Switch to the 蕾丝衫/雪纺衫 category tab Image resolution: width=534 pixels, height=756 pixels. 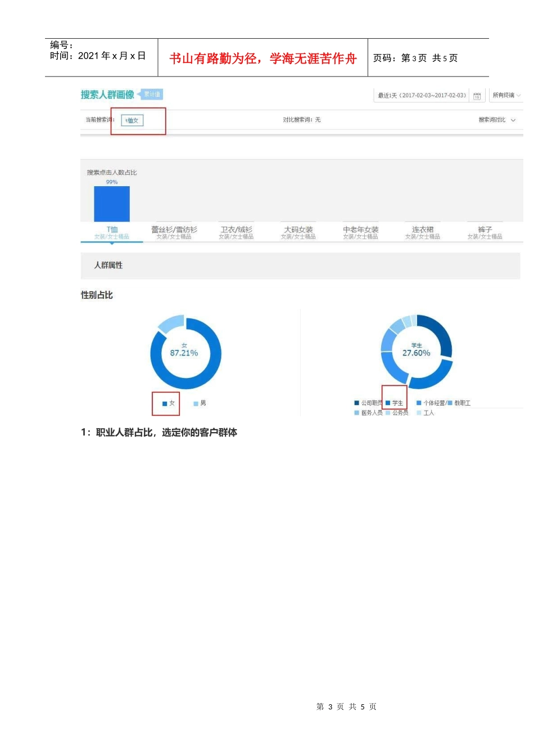(174, 232)
